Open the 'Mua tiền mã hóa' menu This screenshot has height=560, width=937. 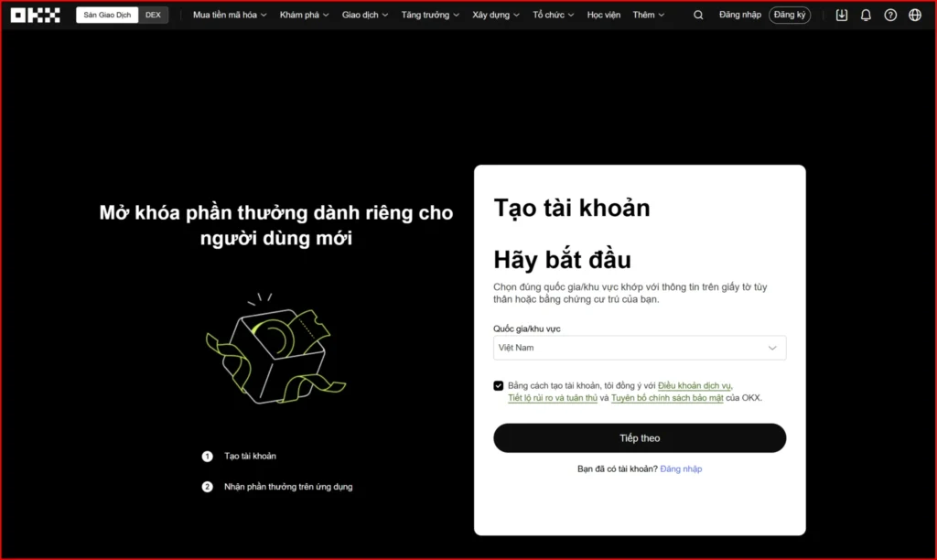point(228,15)
